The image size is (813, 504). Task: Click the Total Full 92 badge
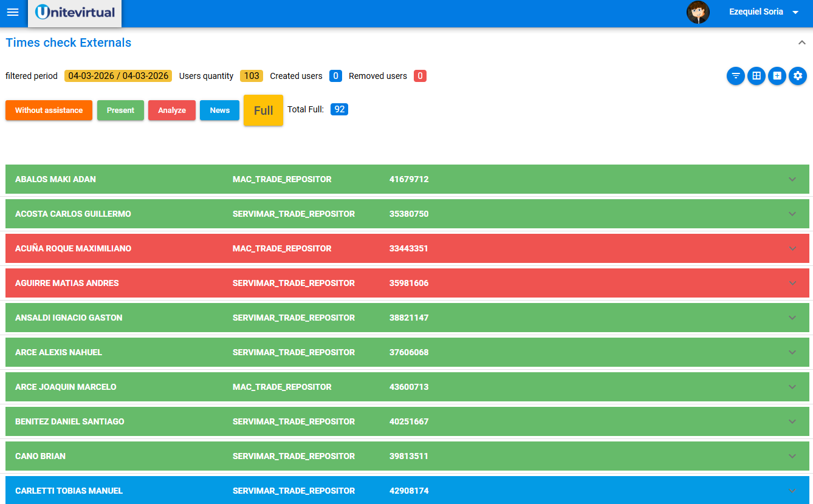click(x=339, y=109)
